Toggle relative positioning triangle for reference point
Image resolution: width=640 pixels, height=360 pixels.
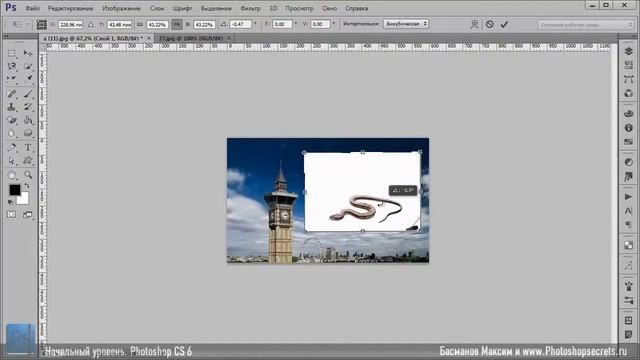click(x=91, y=24)
